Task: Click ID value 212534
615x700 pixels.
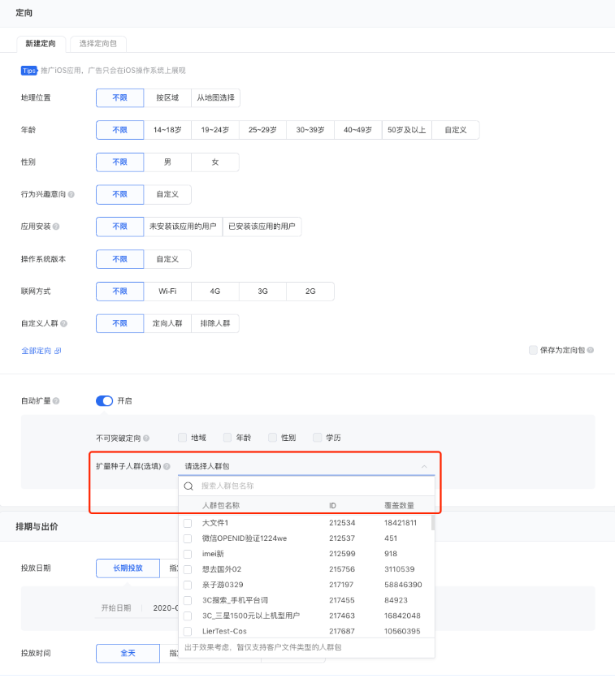Action: pos(342,523)
